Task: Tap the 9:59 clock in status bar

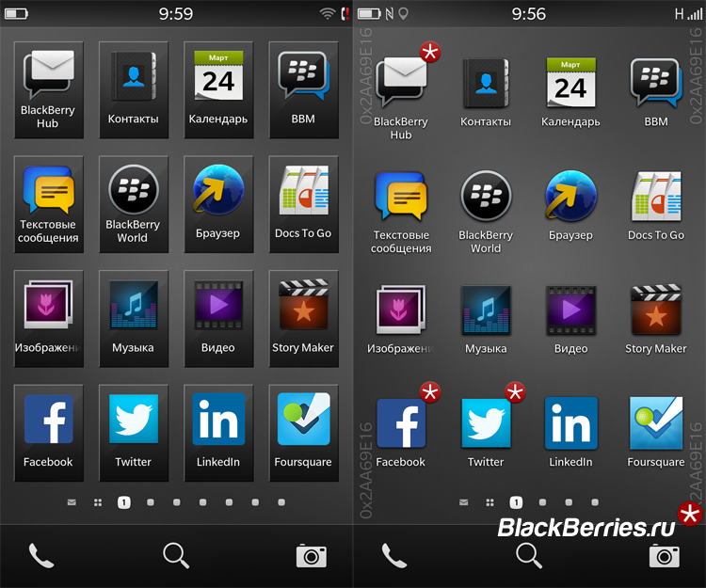Action: click(176, 14)
